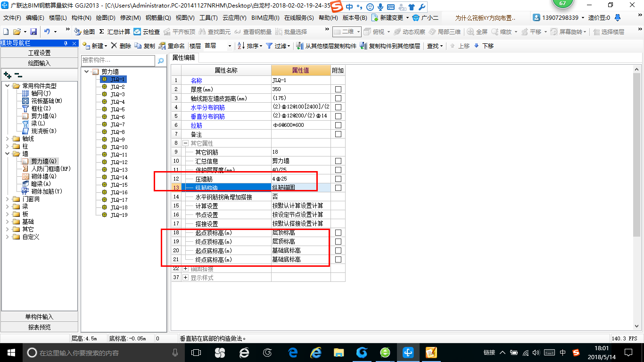644x362 pixels.
Task: Click collapse-all minus icon in navigation
Action: [18, 74]
